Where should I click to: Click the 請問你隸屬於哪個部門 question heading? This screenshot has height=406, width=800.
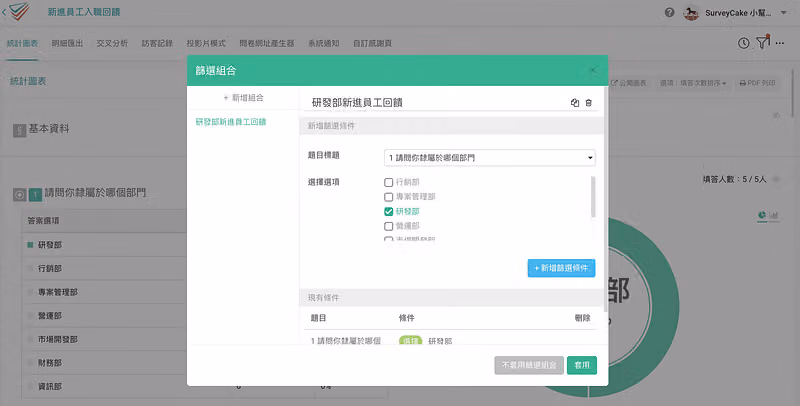point(95,193)
